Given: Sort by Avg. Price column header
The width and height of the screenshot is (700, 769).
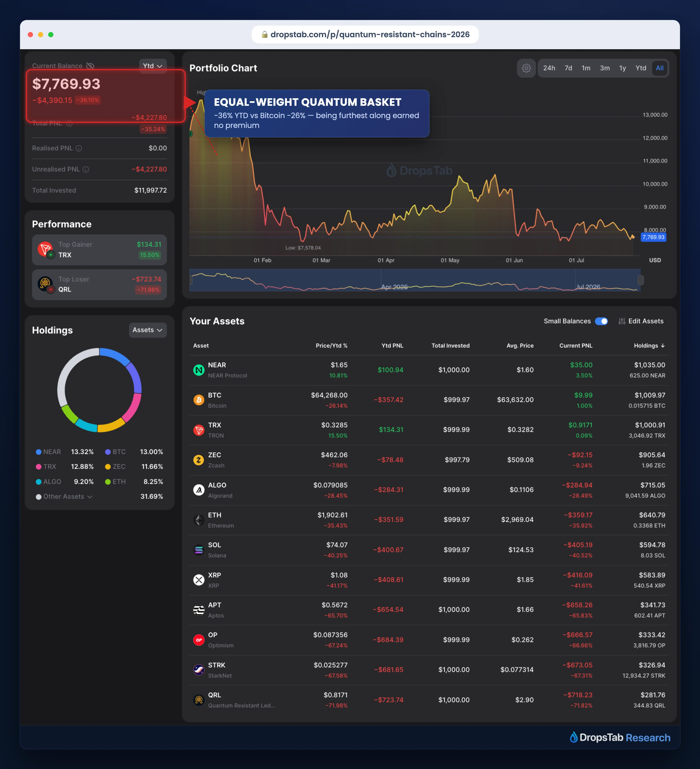Looking at the screenshot, I should pos(520,346).
